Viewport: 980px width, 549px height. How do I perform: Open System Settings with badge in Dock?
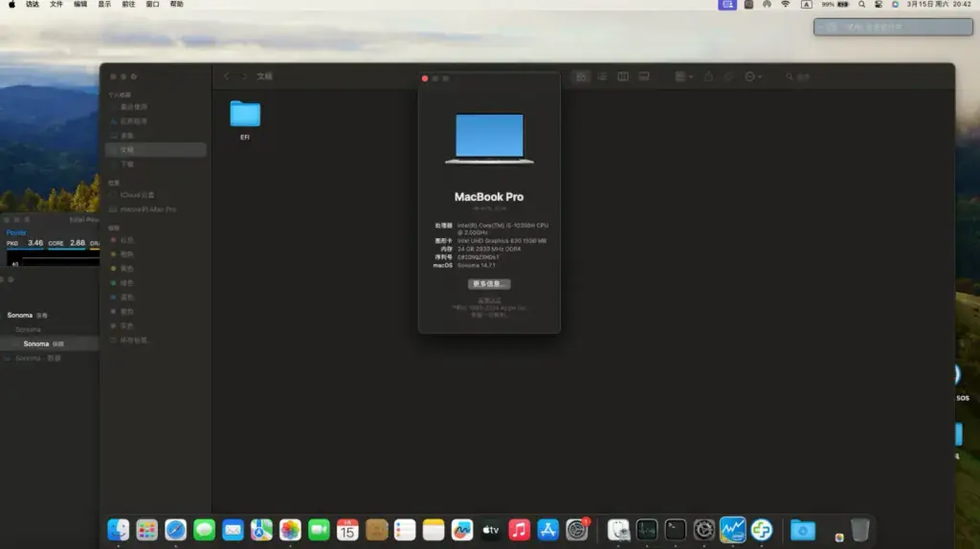(x=577, y=530)
